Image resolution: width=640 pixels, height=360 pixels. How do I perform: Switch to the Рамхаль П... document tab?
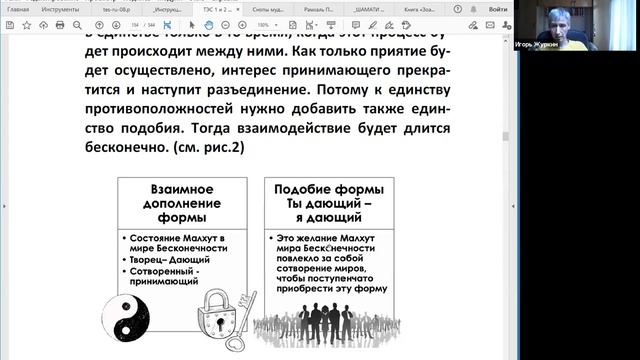tap(318, 9)
